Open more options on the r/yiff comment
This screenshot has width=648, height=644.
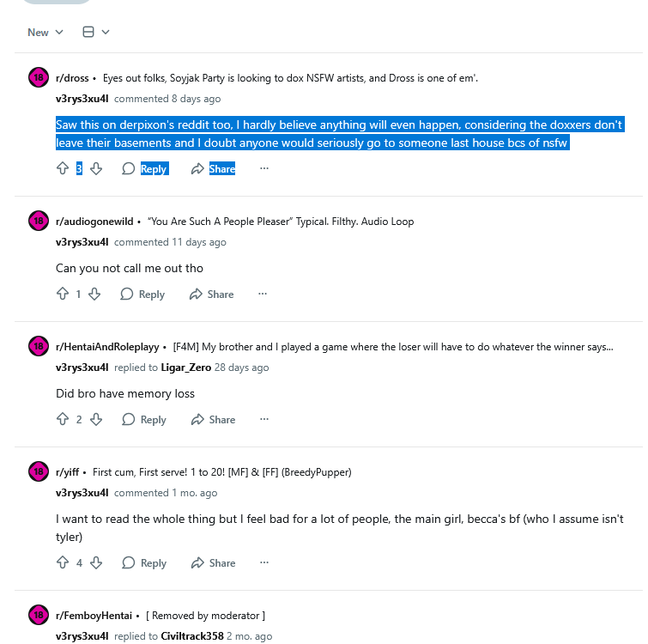(263, 563)
